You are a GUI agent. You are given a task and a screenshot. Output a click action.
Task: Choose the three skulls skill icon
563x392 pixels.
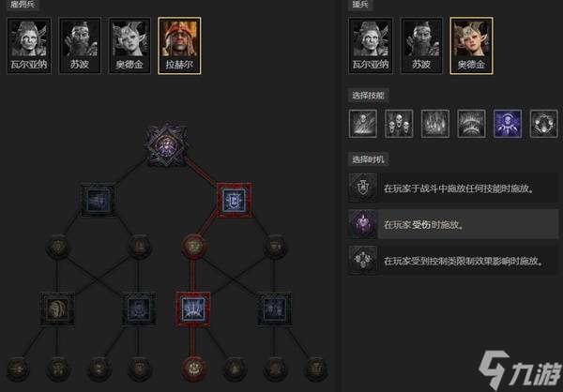pos(399,124)
